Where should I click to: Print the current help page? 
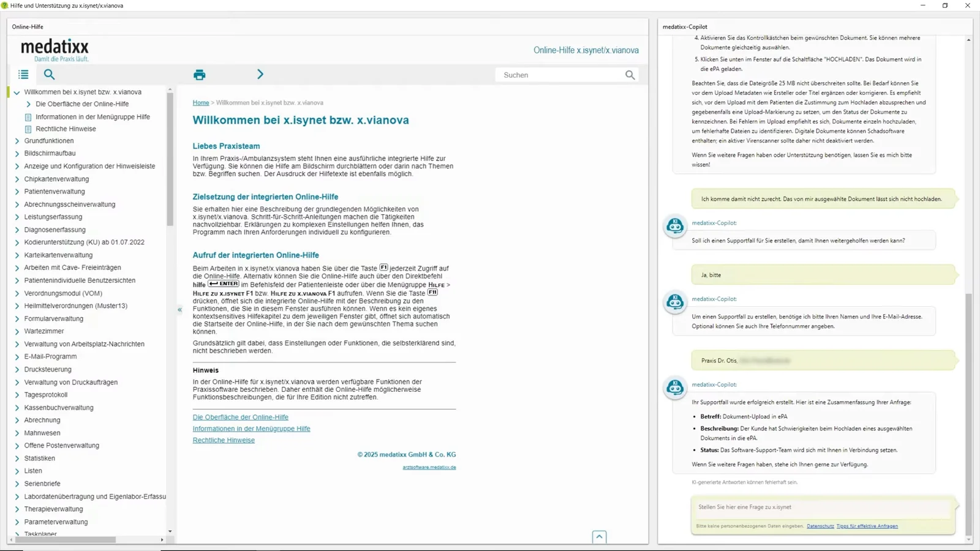pyautogui.click(x=199, y=75)
